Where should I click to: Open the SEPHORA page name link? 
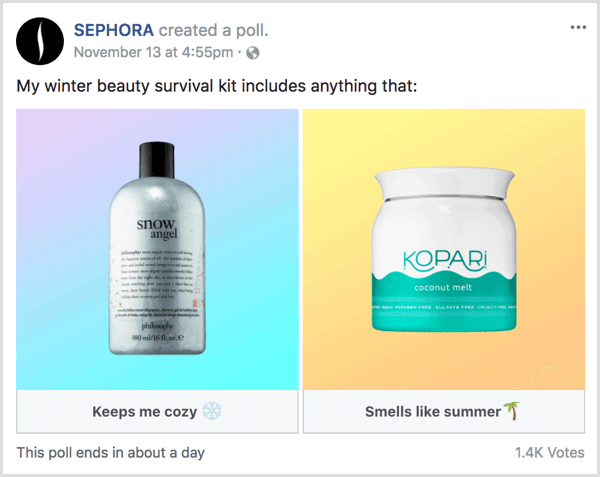coord(114,27)
